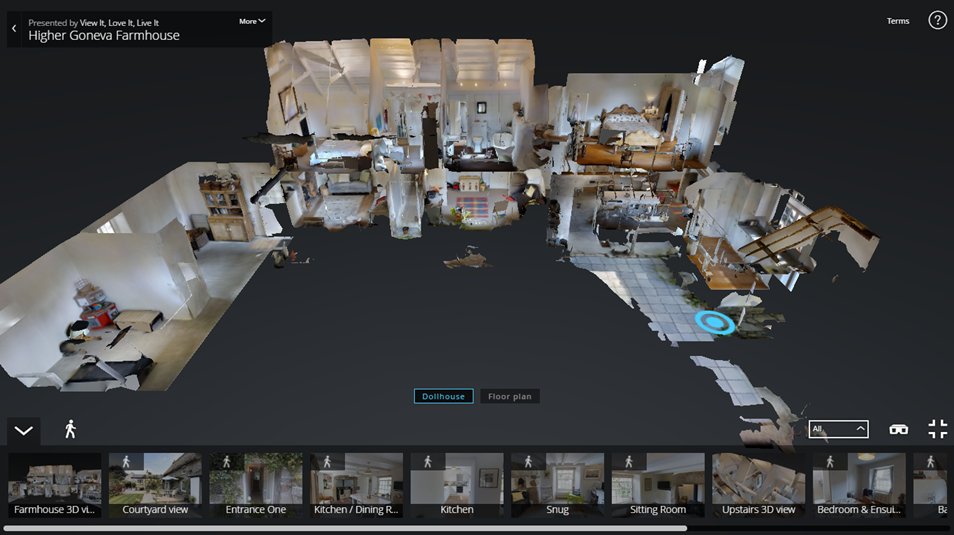
Task: Switch to Floor plan view
Action: point(510,396)
